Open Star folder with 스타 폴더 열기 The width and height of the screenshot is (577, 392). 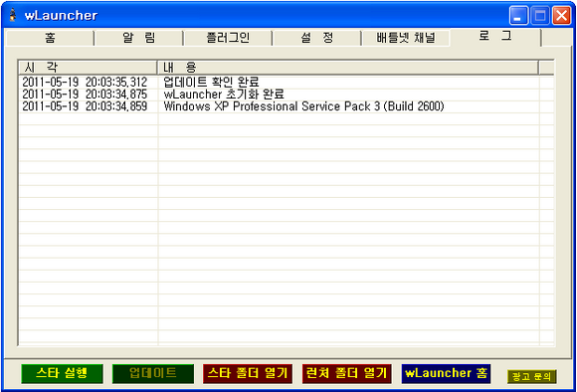248,374
